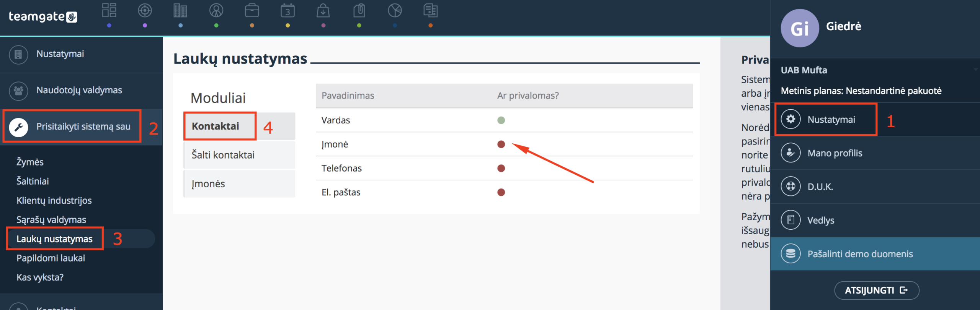Open the pie chart insights icon
This screenshot has width=980, height=310.
point(395,10)
